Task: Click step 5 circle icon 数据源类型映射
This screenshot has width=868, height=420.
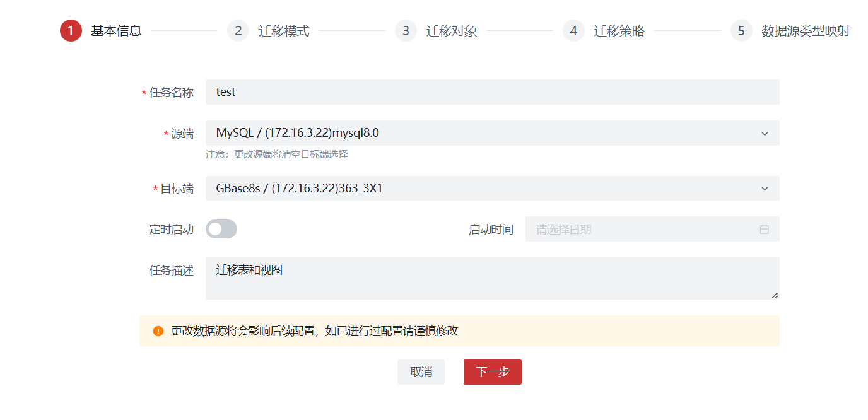Action: [741, 31]
